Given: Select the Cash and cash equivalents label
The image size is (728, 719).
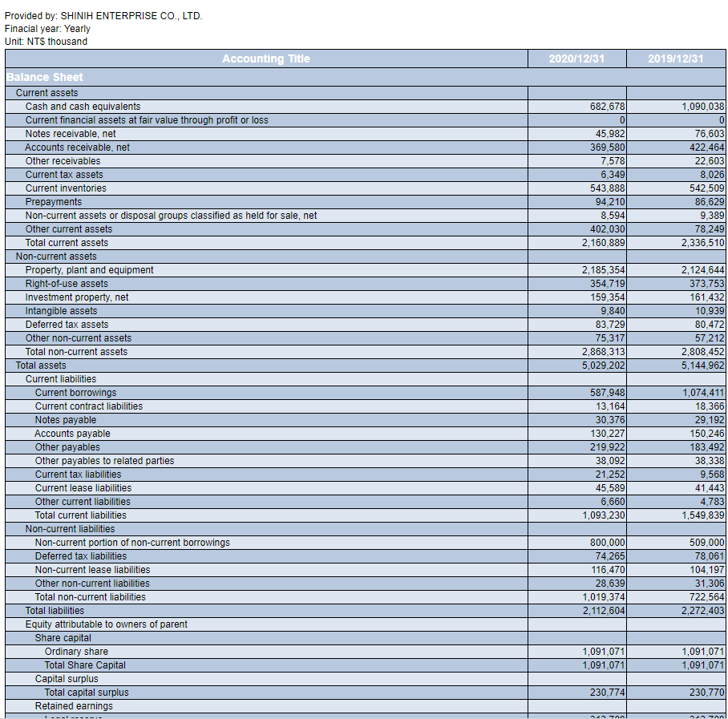Looking at the screenshot, I should click(83, 107).
